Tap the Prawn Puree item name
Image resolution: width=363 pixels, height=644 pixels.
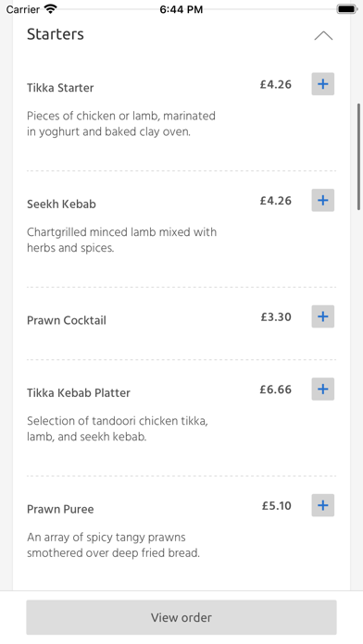(60, 509)
